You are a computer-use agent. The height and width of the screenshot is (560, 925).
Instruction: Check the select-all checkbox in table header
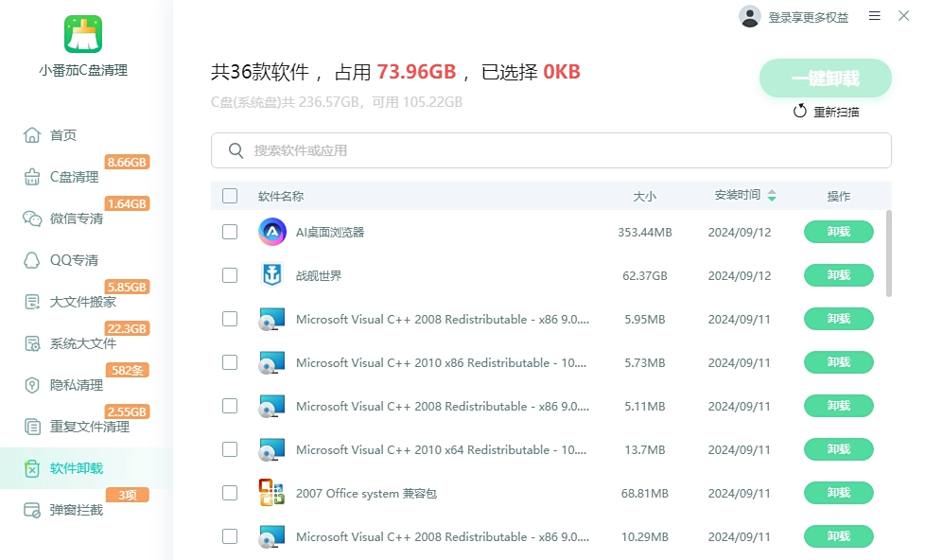(x=229, y=195)
